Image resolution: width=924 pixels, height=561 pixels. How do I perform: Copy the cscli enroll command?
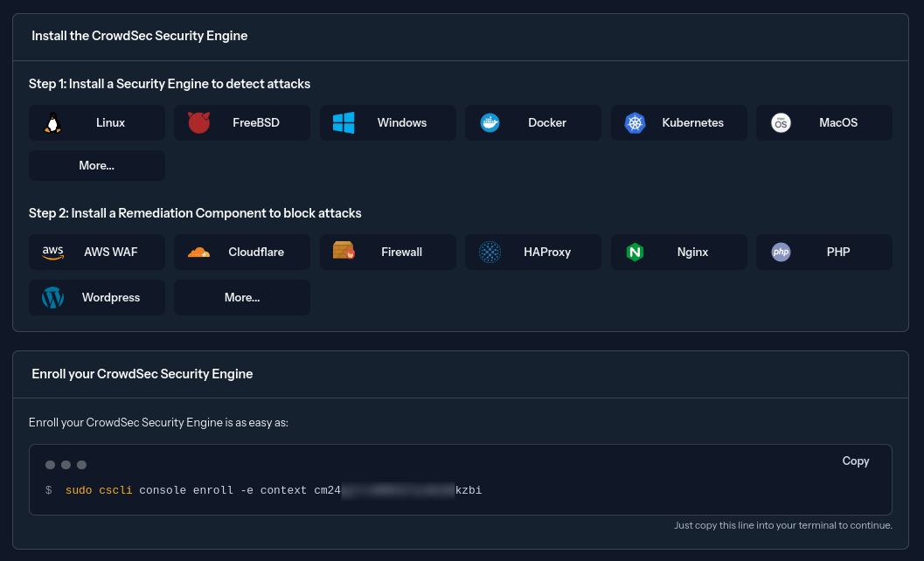[x=855, y=461]
